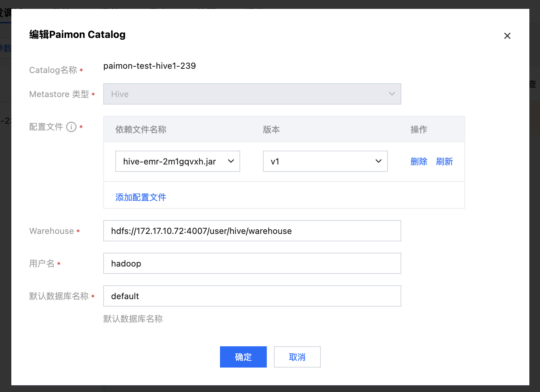The image size is (540, 392).
Task: Click the 版本 column header
Action: click(x=271, y=130)
